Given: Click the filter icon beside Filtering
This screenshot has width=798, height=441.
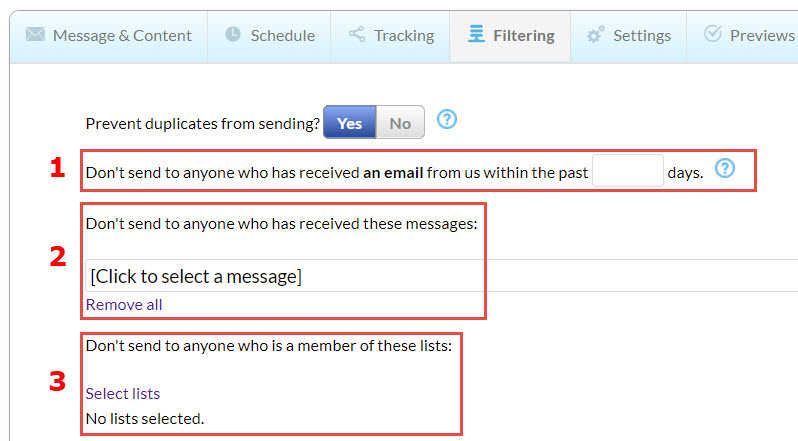Looking at the screenshot, I should pos(477,35).
